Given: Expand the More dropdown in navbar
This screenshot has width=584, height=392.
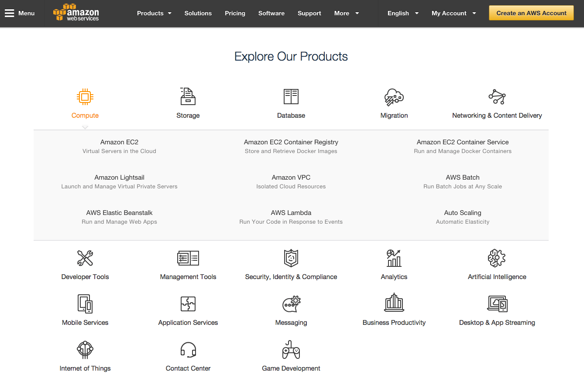Looking at the screenshot, I should (x=347, y=13).
